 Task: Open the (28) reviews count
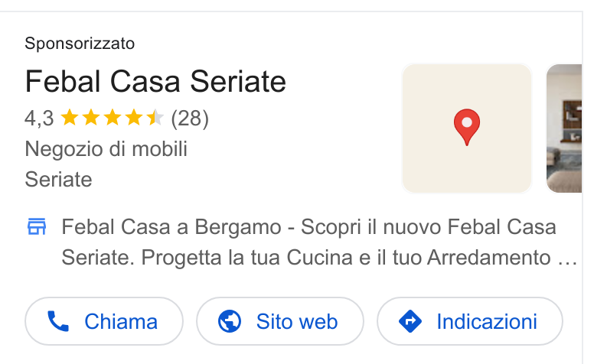[190, 119]
